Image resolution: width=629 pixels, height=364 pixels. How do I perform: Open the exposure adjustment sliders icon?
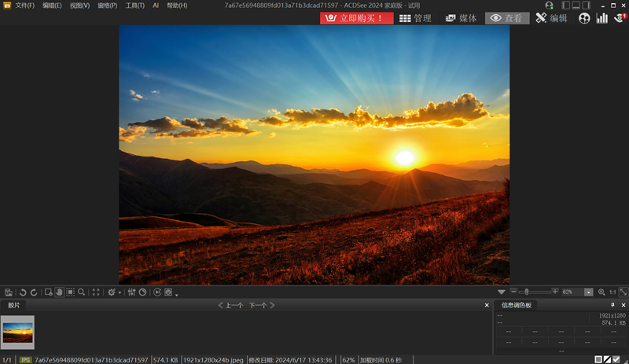[131, 292]
